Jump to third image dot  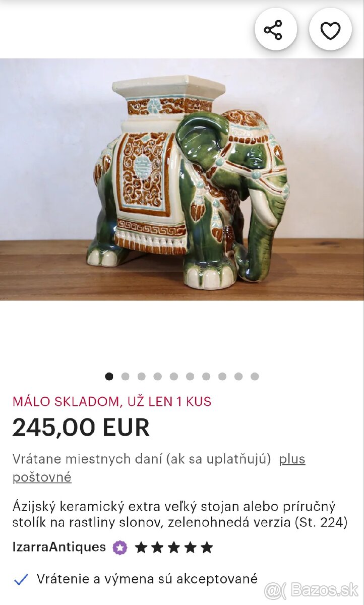[142, 376]
